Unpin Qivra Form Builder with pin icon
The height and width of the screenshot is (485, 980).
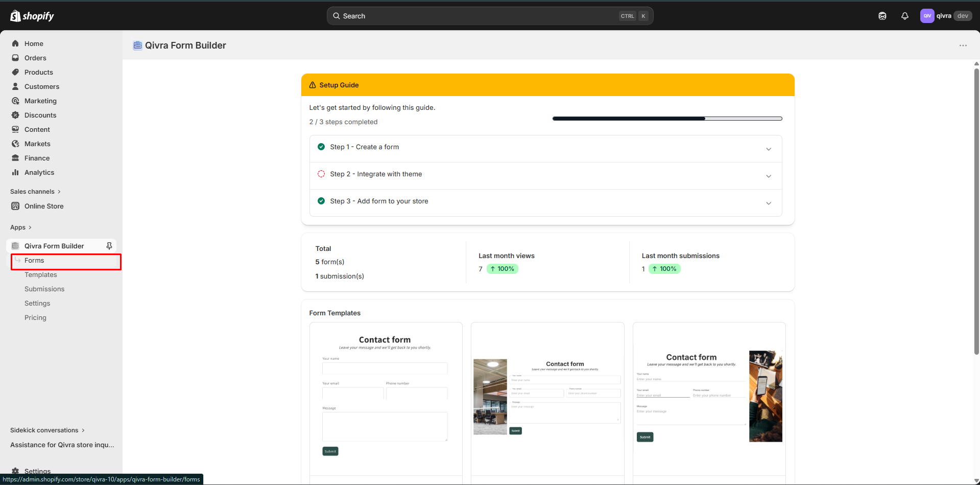[109, 246]
